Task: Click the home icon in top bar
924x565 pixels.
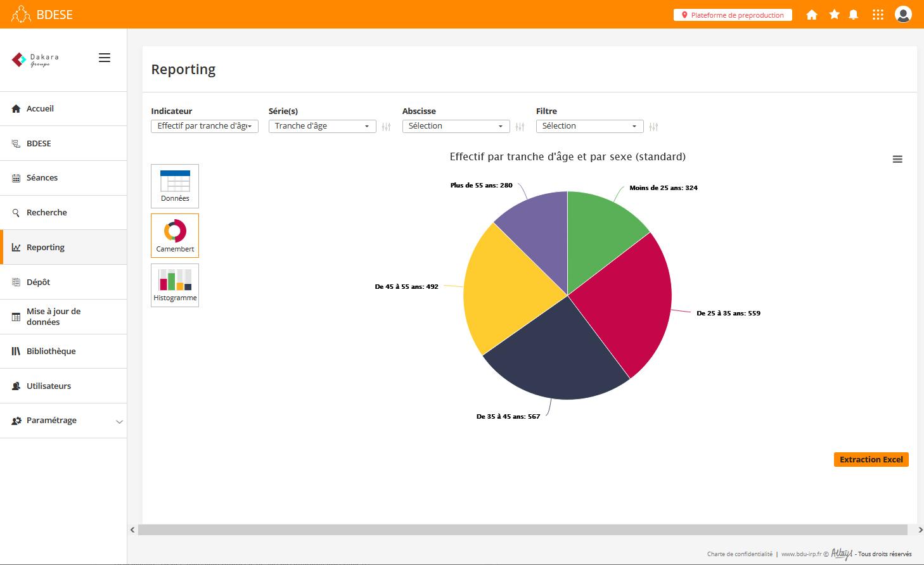Action: (811, 15)
